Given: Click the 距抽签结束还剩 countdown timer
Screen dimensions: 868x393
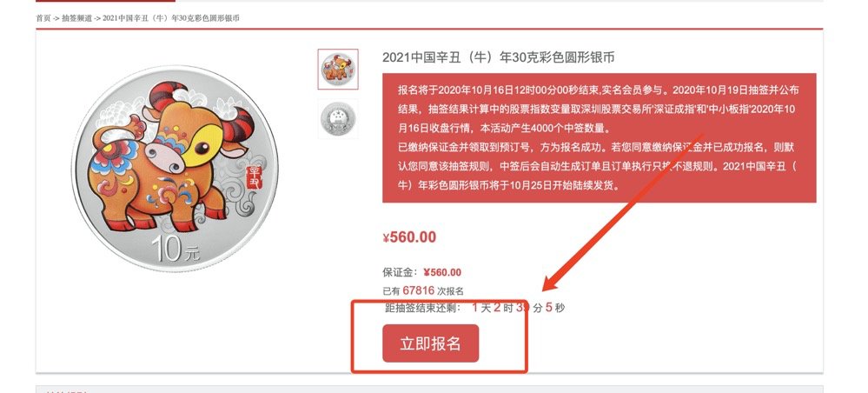Looking at the screenshot, I should tap(474, 307).
